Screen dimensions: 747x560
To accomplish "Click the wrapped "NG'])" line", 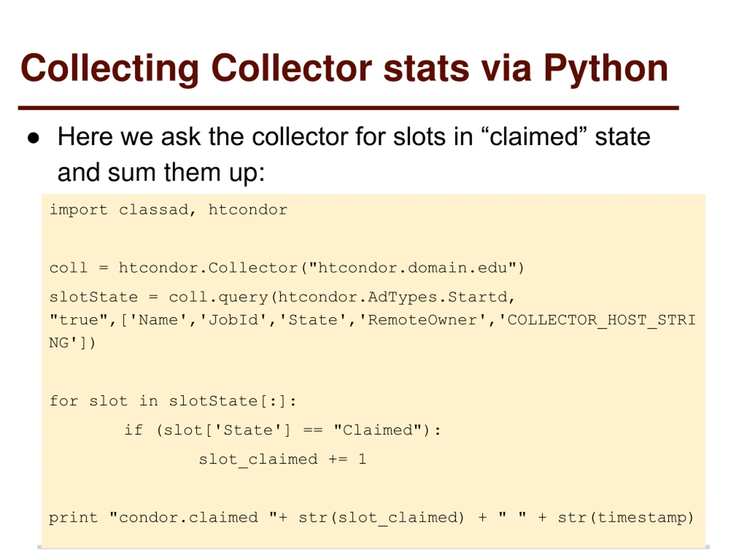I will point(72,343).
